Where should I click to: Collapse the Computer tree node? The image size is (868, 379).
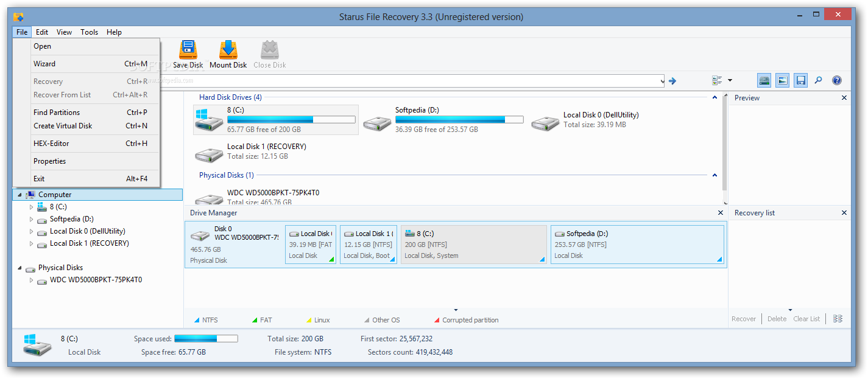tap(19, 195)
